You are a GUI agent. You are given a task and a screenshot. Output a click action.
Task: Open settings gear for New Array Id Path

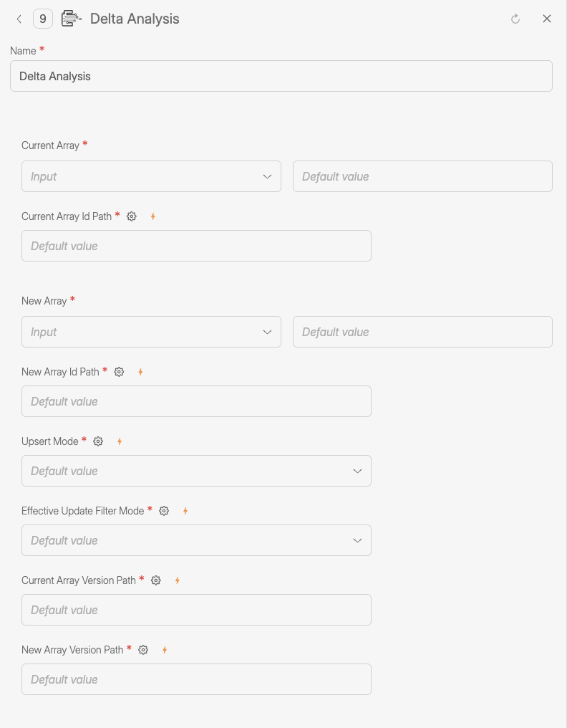click(119, 371)
